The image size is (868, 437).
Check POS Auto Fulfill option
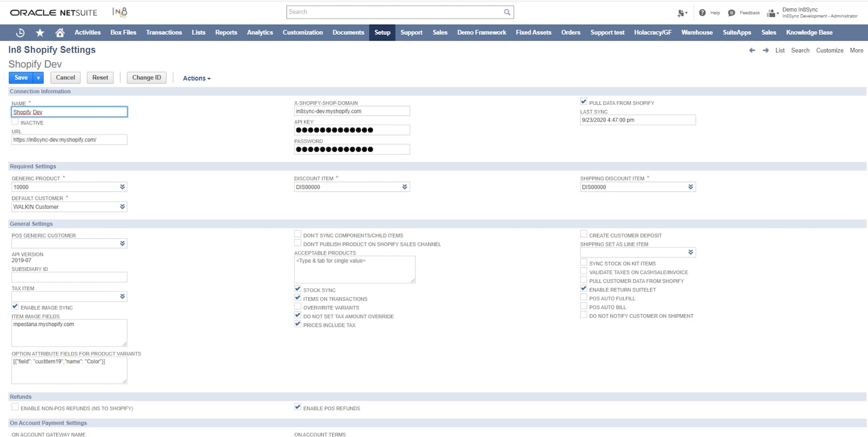[584, 297]
